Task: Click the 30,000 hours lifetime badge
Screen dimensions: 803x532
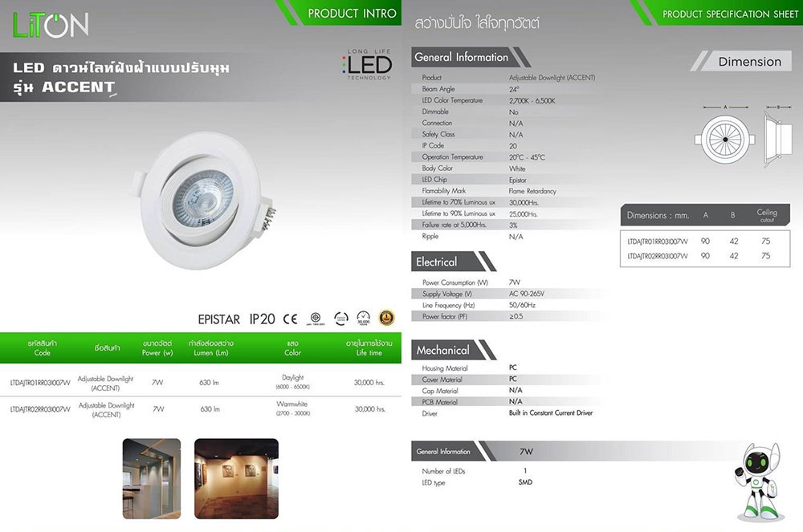Action: [x=364, y=319]
